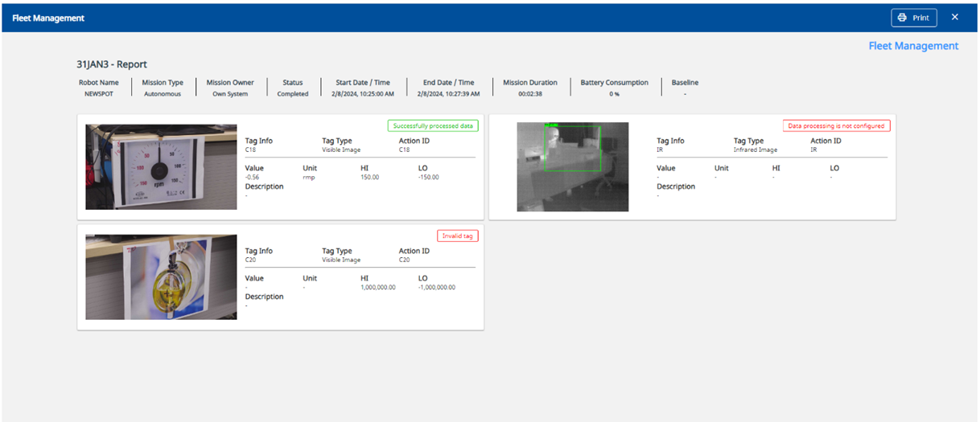Screen dimensions: 980x422
Task: Click the Infrared Image tag type text
Action: 755,150
